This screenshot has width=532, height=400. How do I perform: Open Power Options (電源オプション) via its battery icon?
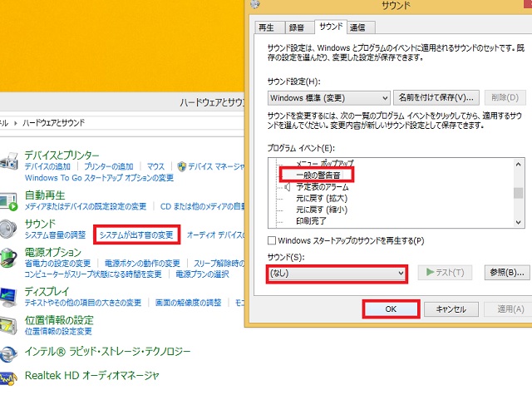[x=9, y=257]
